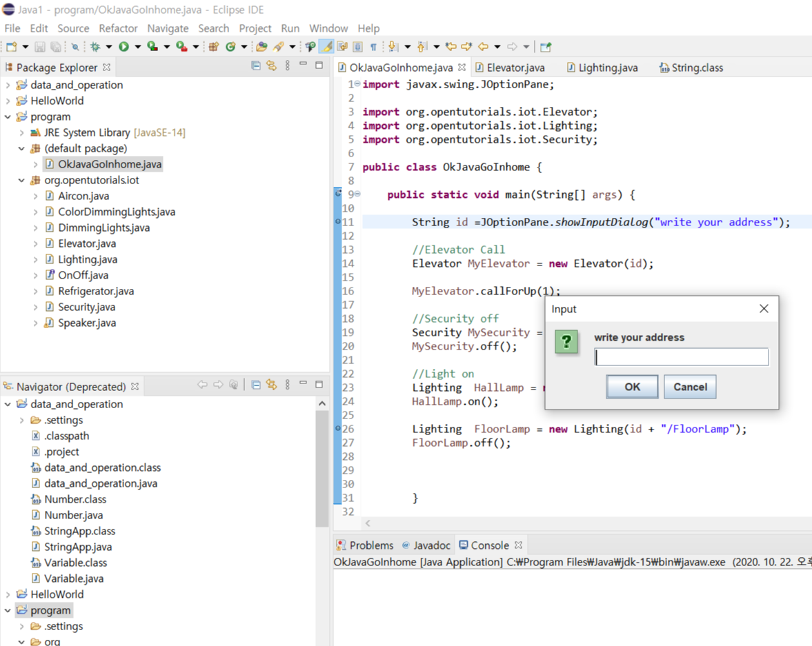Minimize the Package Explorer view

pyautogui.click(x=304, y=64)
